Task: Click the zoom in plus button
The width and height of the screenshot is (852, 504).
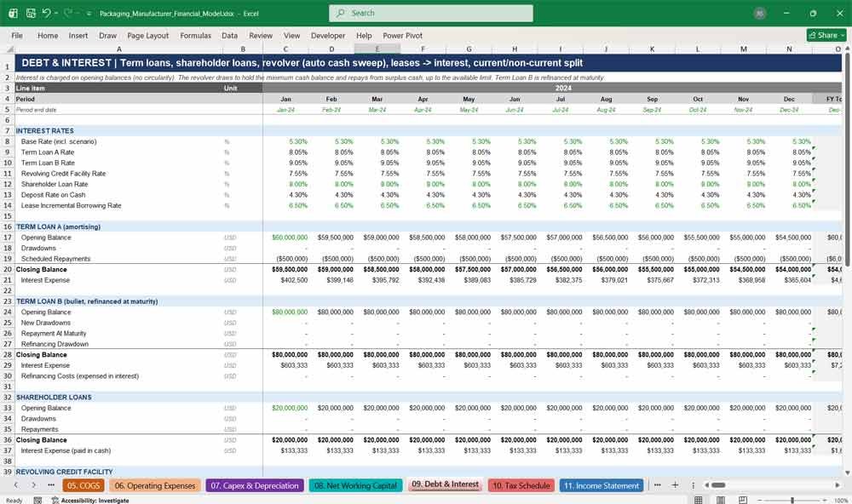Action: coord(826,501)
